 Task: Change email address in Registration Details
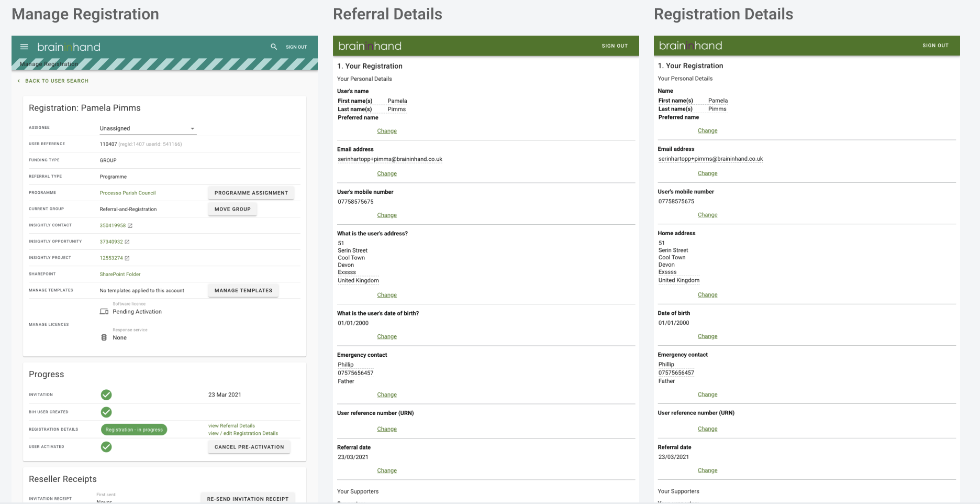click(707, 173)
